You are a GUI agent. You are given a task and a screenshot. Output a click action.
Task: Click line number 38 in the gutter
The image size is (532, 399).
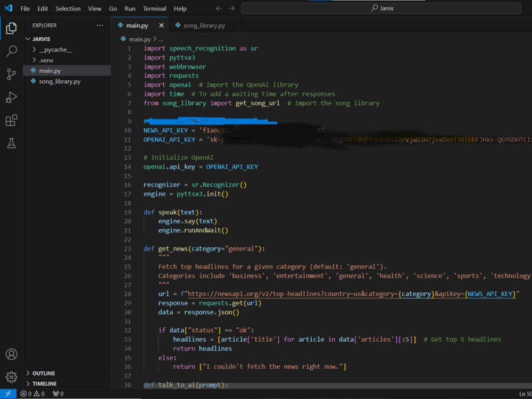click(127, 385)
